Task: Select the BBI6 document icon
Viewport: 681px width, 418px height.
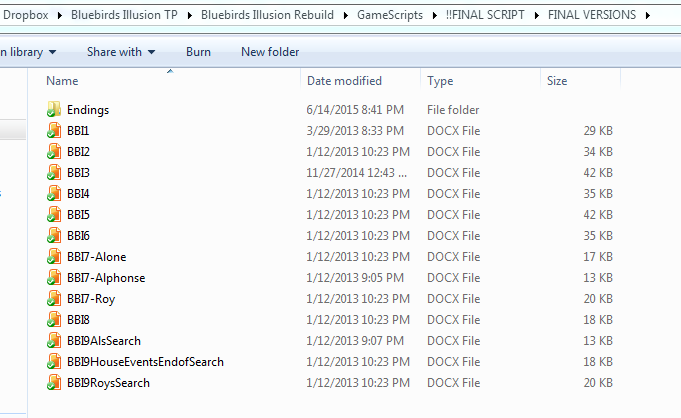Action: click(54, 236)
